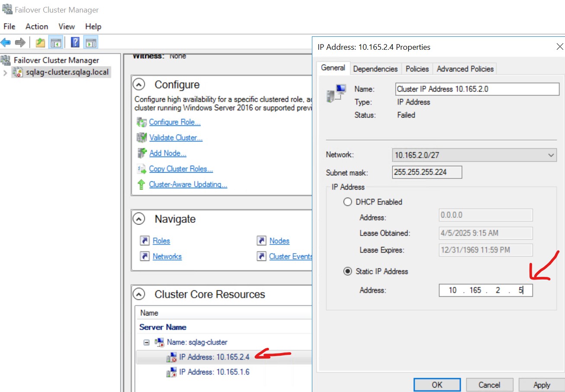This screenshot has height=392, width=565.
Task: Click the Roles shortcut icon
Action: click(144, 241)
